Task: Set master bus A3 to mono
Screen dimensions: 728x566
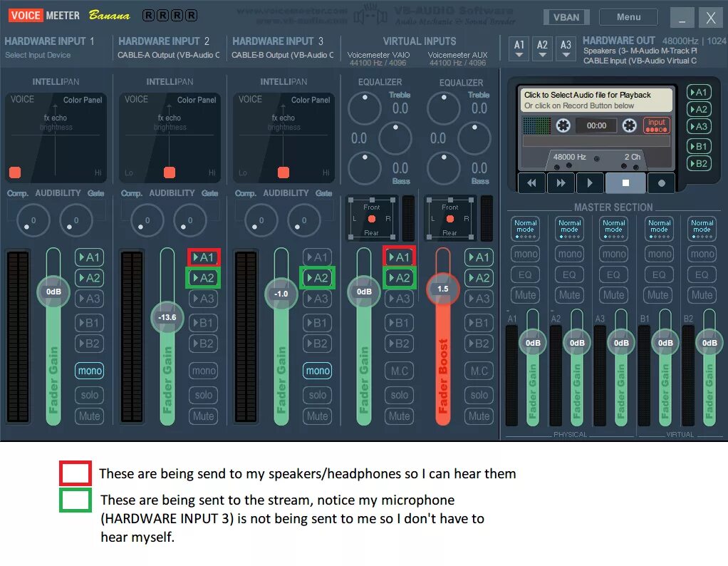Action: 614,254
